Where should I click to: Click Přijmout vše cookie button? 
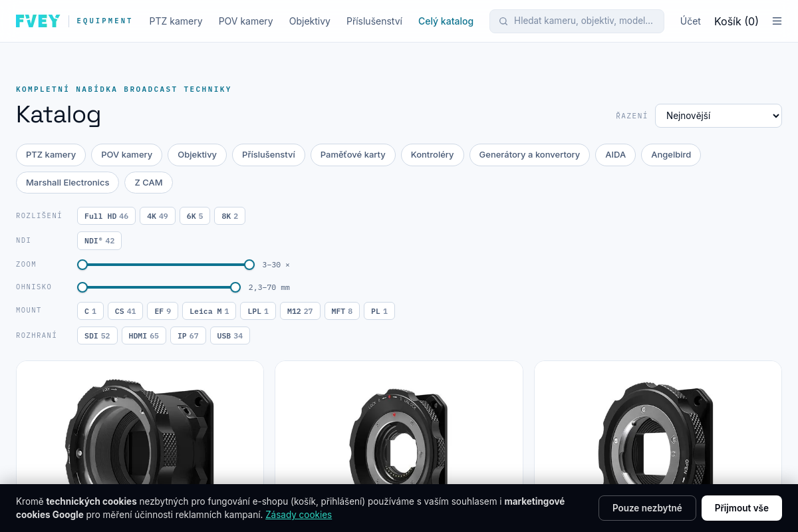pyautogui.click(x=741, y=508)
